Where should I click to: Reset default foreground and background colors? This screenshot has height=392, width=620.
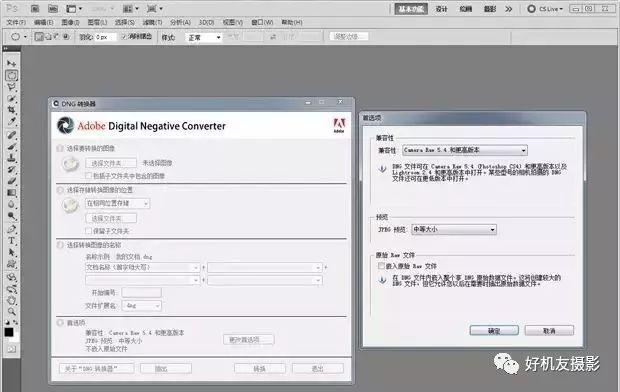click(8, 322)
